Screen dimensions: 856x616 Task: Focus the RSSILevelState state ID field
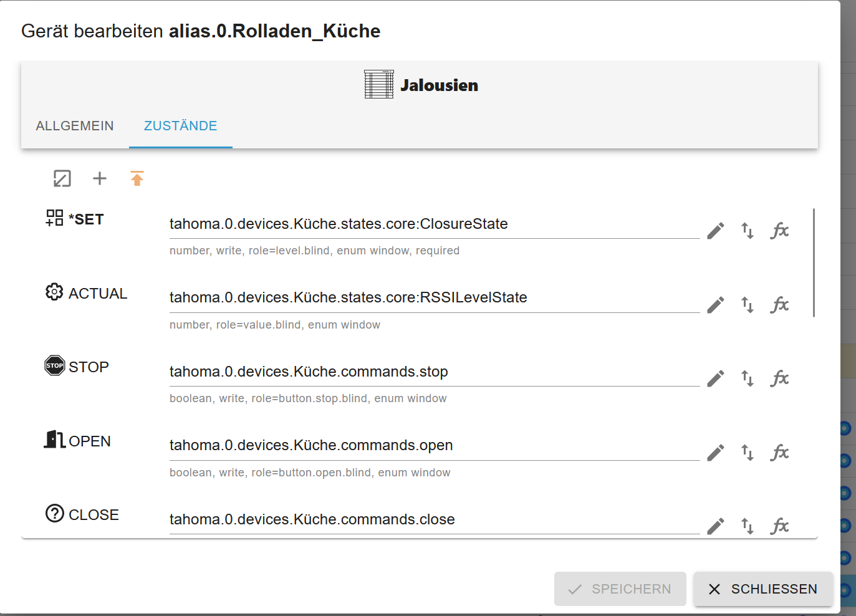tap(434, 298)
